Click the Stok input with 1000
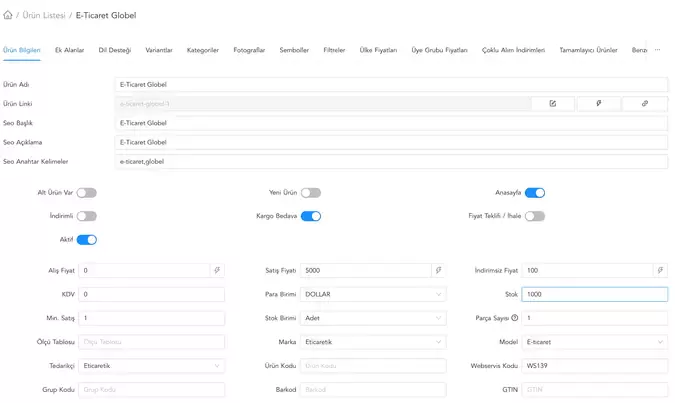Viewport: 675px width, 403px height. pyautogui.click(x=594, y=294)
